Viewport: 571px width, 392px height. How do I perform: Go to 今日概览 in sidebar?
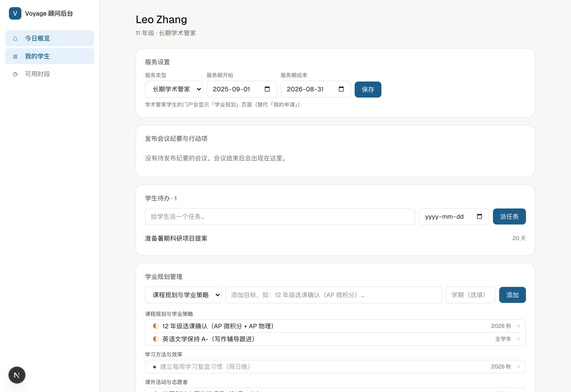pyautogui.click(x=50, y=38)
